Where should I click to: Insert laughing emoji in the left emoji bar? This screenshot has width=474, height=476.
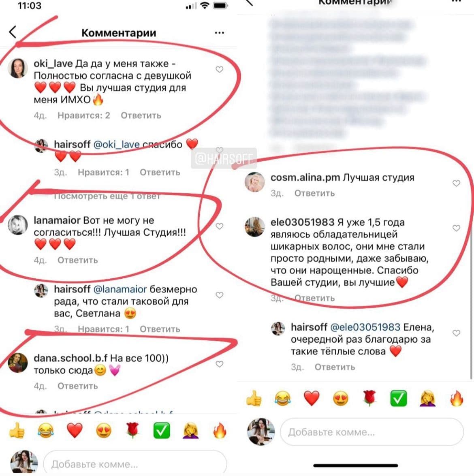click(45, 431)
